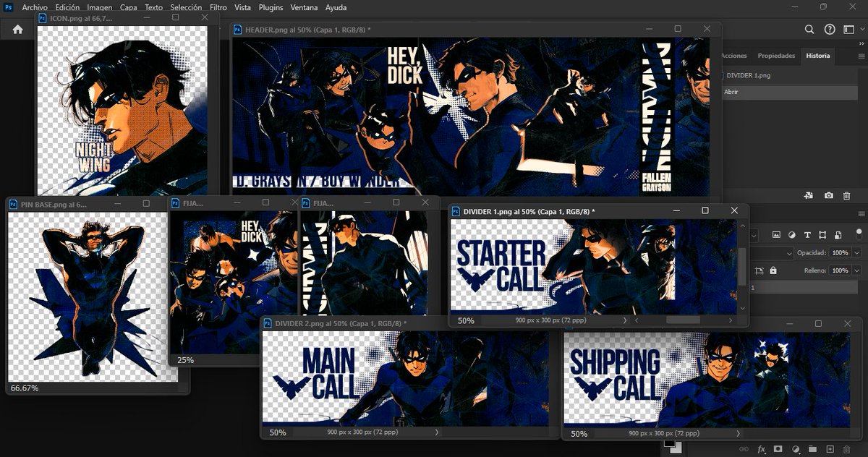Filter layers by pixel layers icon
Image resolution: width=868 pixels, height=457 pixels.
[776, 235]
